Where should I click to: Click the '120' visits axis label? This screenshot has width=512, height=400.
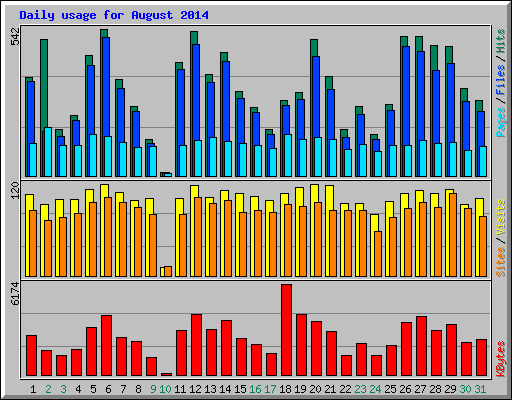click(15, 190)
